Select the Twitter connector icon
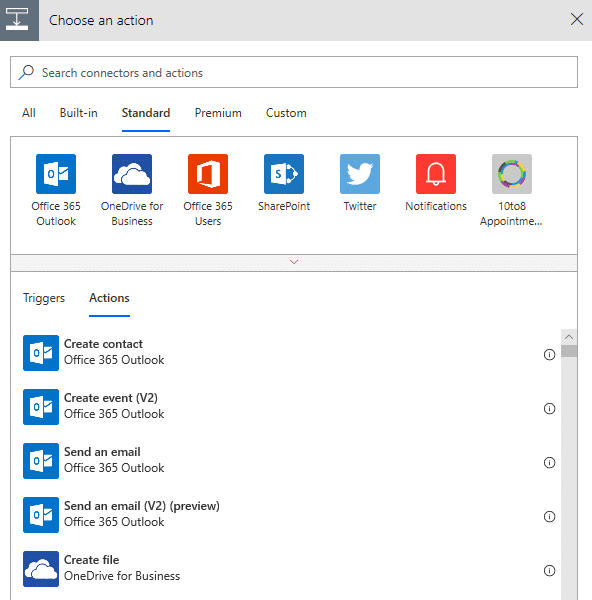Image resolution: width=592 pixels, height=600 pixels. [x=360, y=174]
